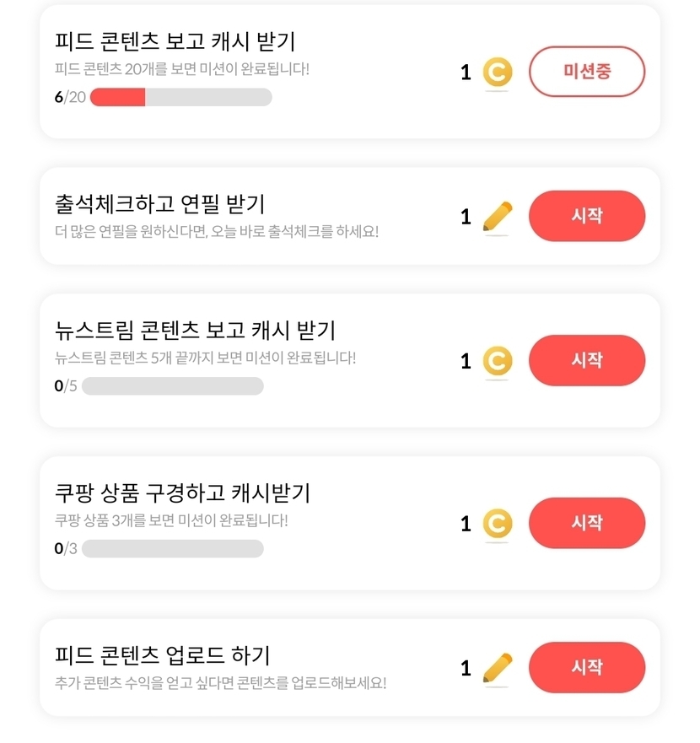Click the 추가 콘텐츠 수익을 얻고 싶다면 description
Viewport: 700px width, 743px height.
pos(220,683)
